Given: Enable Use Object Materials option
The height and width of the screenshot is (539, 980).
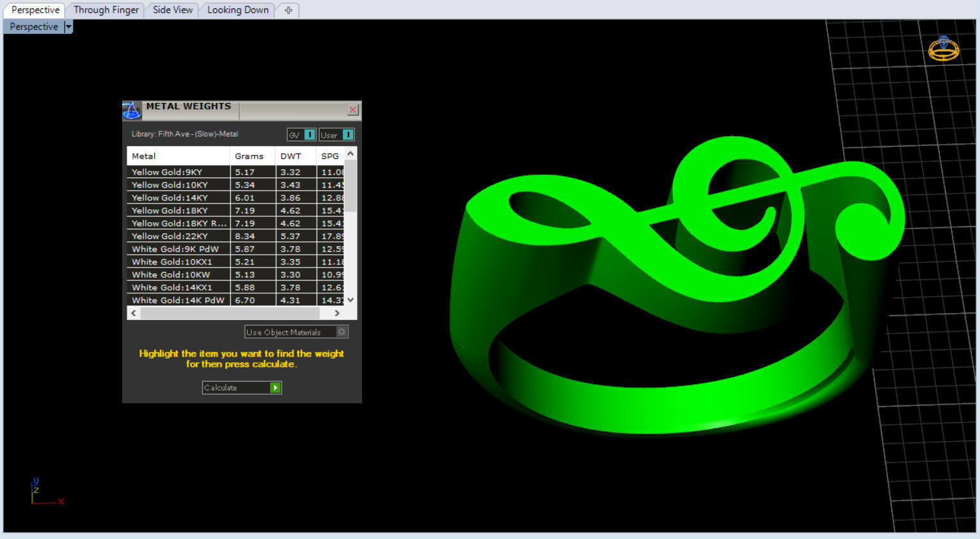Looking at the screenshot, I should tap(296, 332).
